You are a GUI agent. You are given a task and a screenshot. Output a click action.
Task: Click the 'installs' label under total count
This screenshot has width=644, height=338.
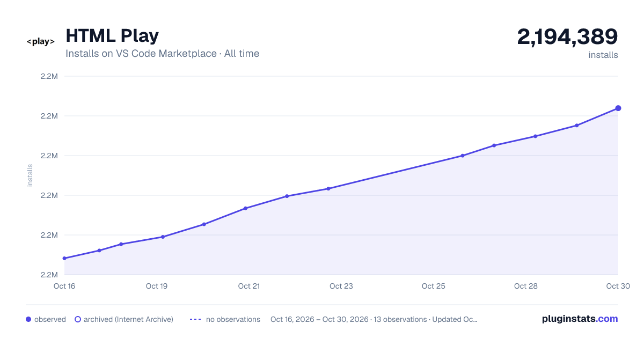(x=603, y=55)
